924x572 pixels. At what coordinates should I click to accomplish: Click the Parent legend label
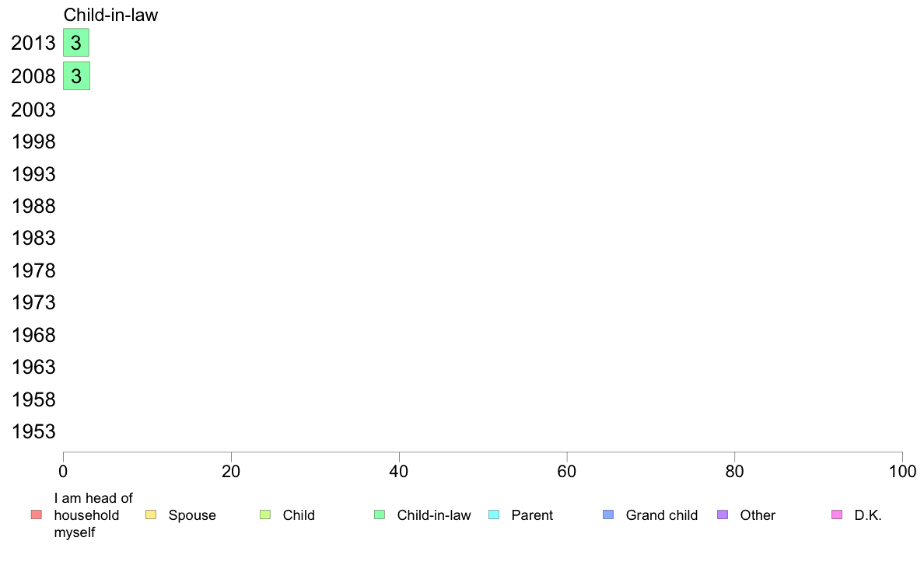pyautogui.click(x=532, y=515)
